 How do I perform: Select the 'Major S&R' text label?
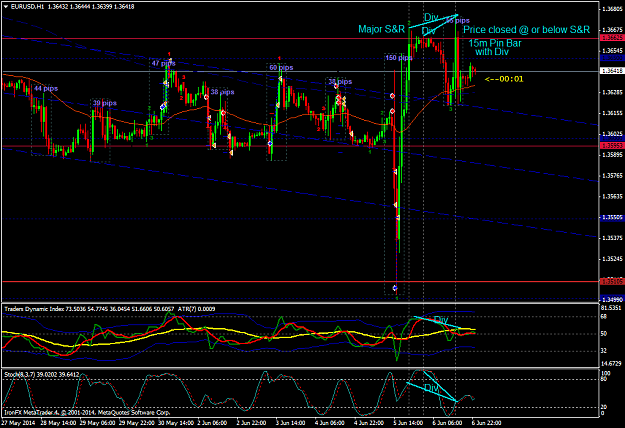click(381, 29)
